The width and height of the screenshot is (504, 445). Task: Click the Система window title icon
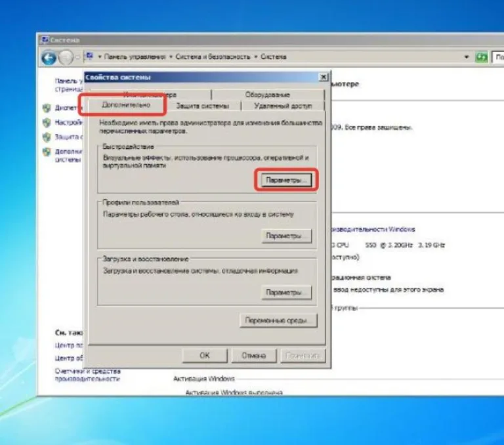(45, 40)
